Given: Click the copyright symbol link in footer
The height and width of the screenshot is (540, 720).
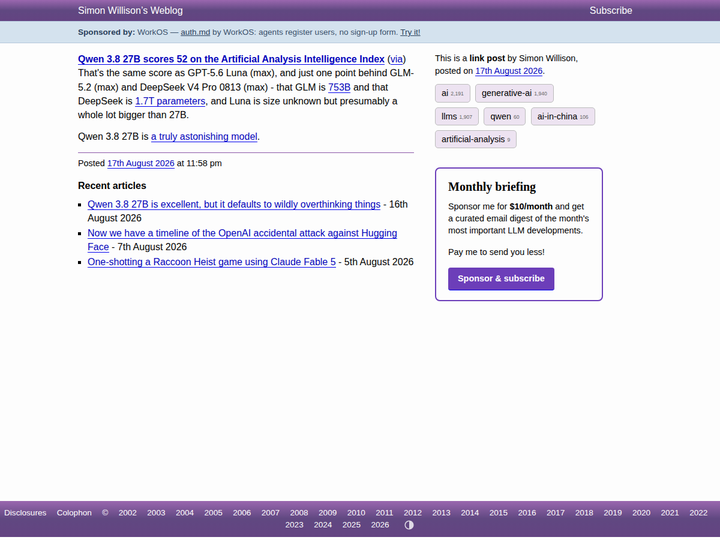Looking at the screenshot, I should (105, 513).
